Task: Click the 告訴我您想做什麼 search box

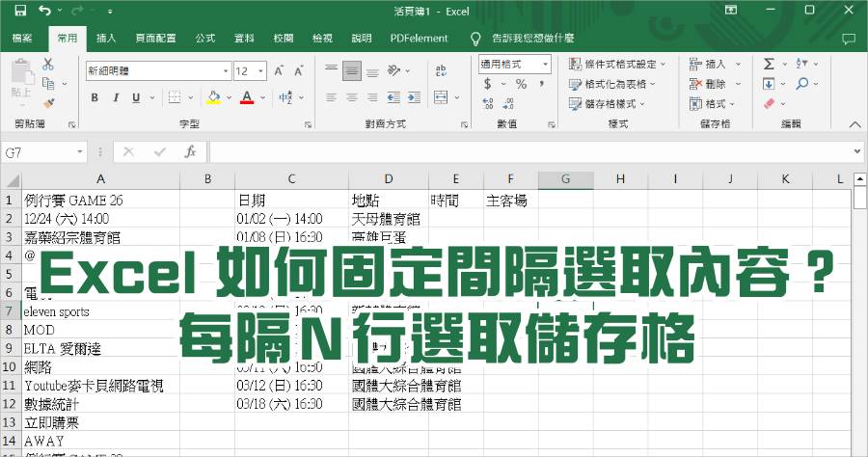Action: (x=532, y=39)
